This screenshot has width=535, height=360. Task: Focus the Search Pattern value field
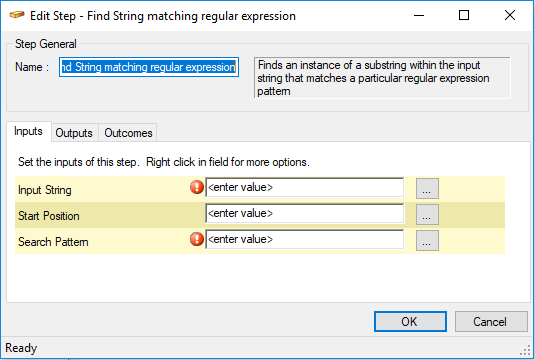coord(305,240)
